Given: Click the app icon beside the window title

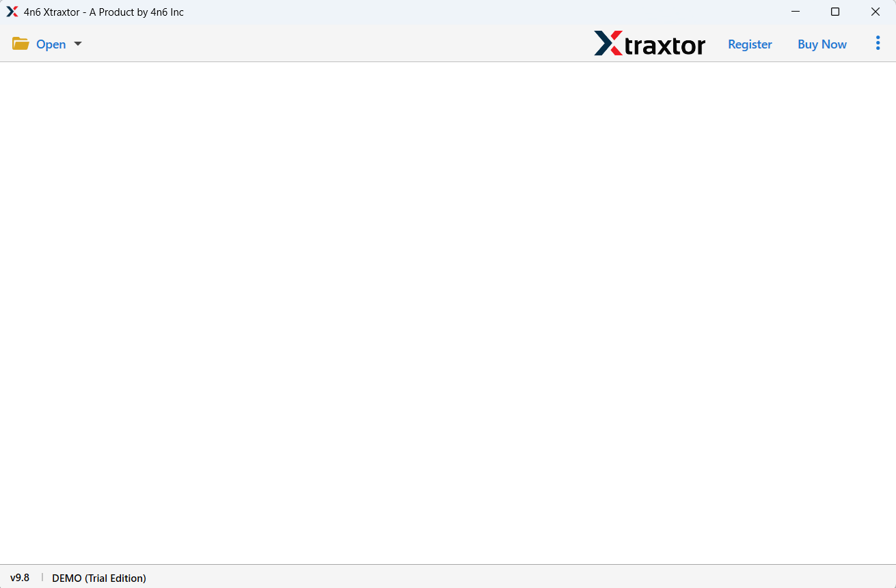Looking at the screenshot, I should point(12,11).
